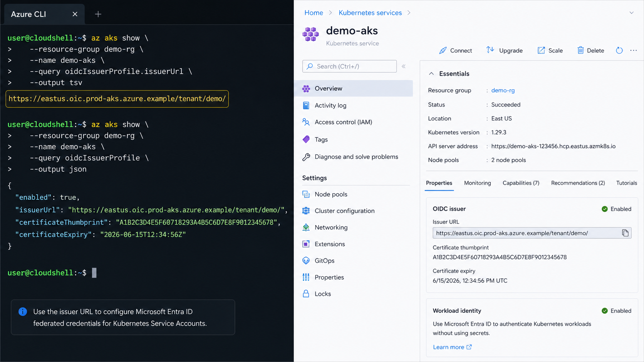Image resolution: width=644 pixels, height=362 pixels.
Task: Click the Diagnose wrench icon
Action: [306, 157]
